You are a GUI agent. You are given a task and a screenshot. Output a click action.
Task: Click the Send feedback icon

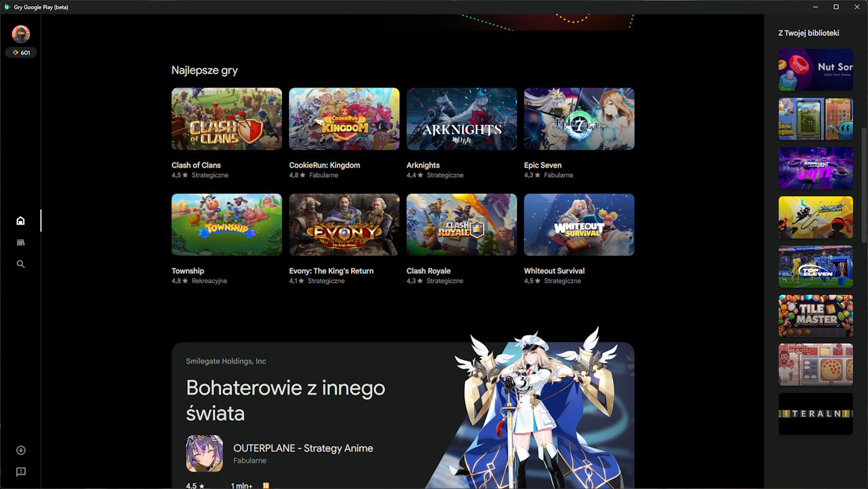coord(20,472)
